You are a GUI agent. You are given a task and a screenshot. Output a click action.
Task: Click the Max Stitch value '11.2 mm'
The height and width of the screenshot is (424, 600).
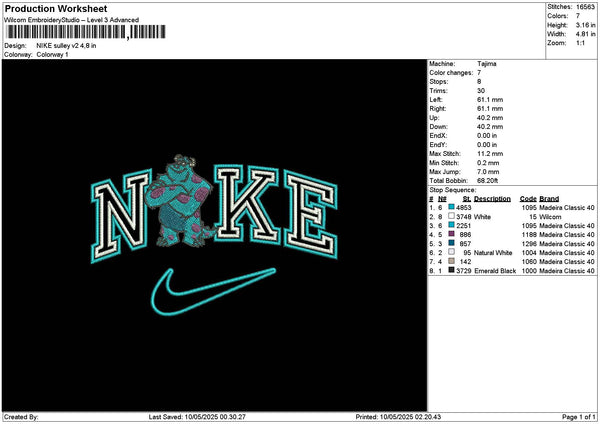point(490,154)
